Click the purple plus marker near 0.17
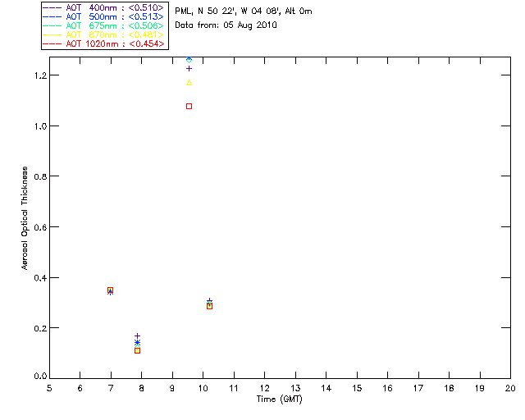The height and width of the screenshot is (420, 525). coord(137,336)
